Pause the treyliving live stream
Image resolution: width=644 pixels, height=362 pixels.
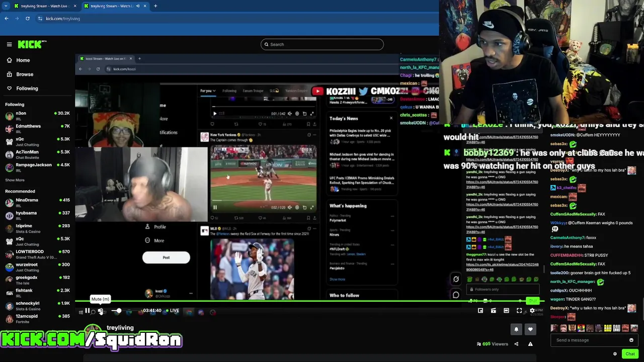tap(87, 311)
